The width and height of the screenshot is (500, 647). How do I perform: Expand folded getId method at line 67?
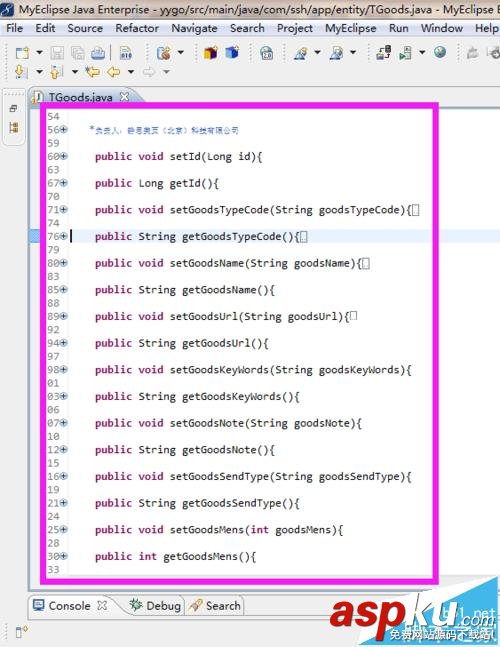[64, 183]
